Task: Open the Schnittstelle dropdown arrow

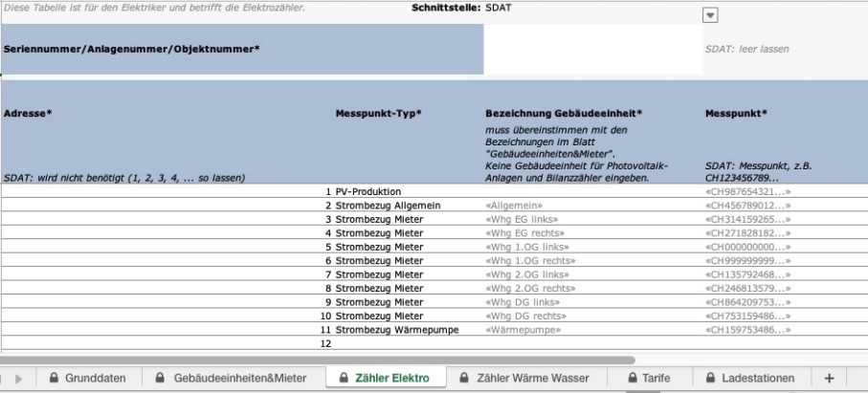Action: click(x=710, y=15)
